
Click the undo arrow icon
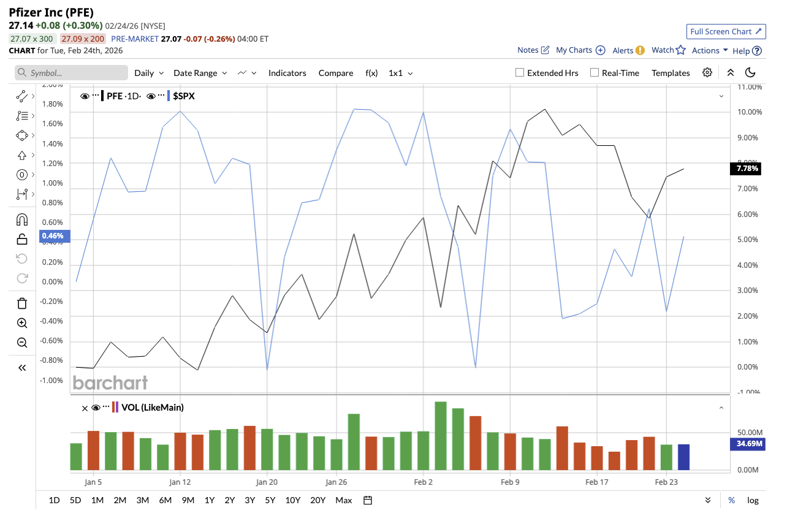click(22, 259)
